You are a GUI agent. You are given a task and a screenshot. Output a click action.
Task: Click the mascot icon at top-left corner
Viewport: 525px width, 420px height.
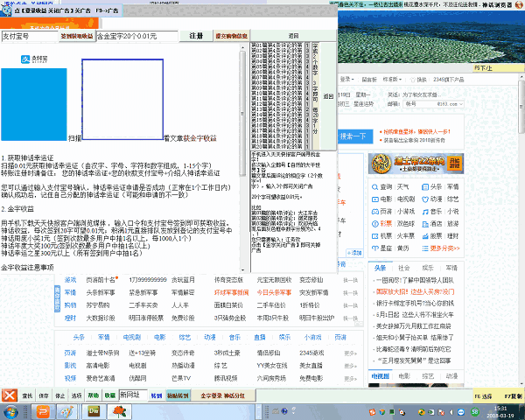coord(6,10)
